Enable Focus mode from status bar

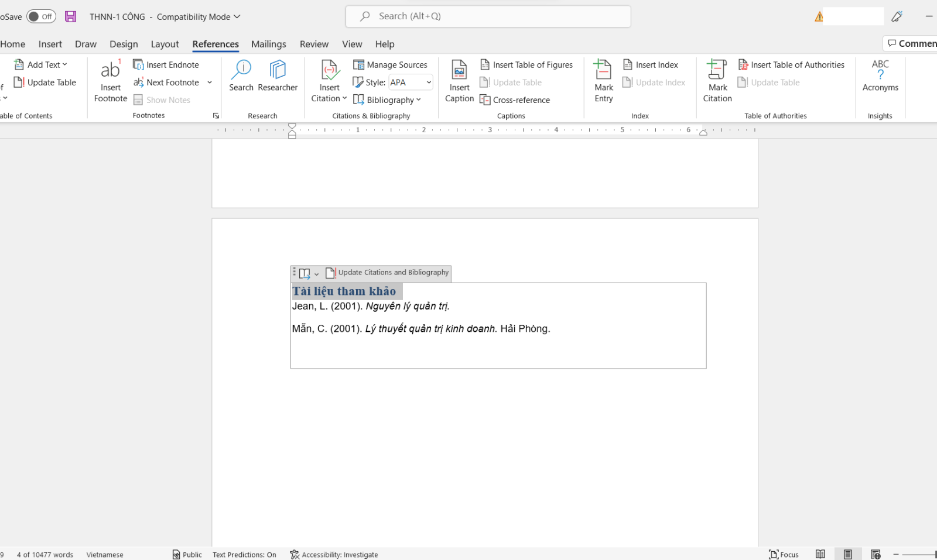pos(784,555)
